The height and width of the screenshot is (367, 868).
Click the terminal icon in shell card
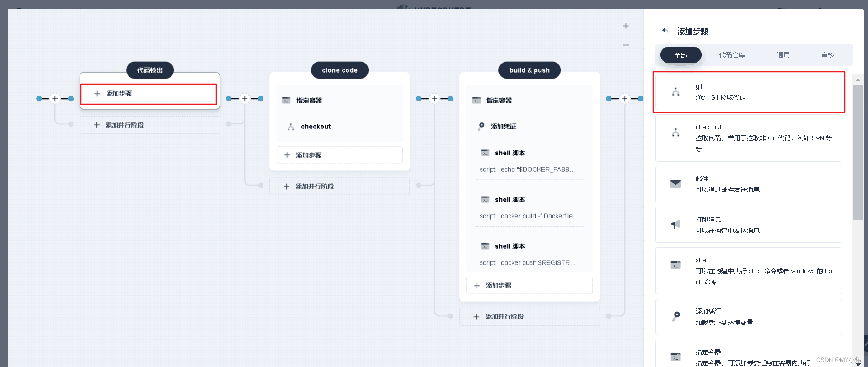675,265
